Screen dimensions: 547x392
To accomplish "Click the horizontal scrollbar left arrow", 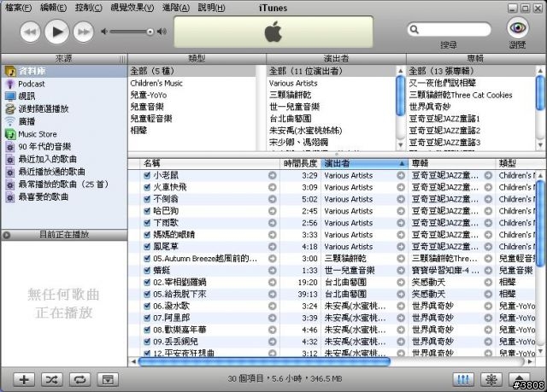I will (x=133, y=362).
